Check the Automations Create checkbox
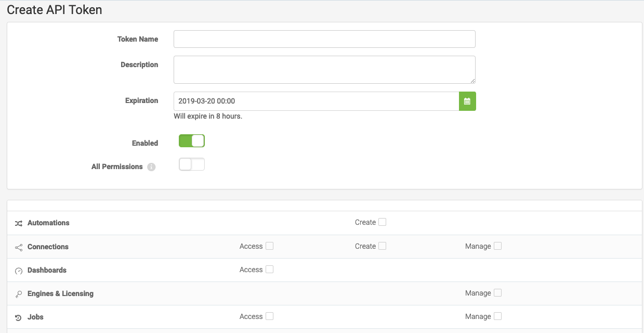This screenshot has width=644, height=333. (382, 222)
